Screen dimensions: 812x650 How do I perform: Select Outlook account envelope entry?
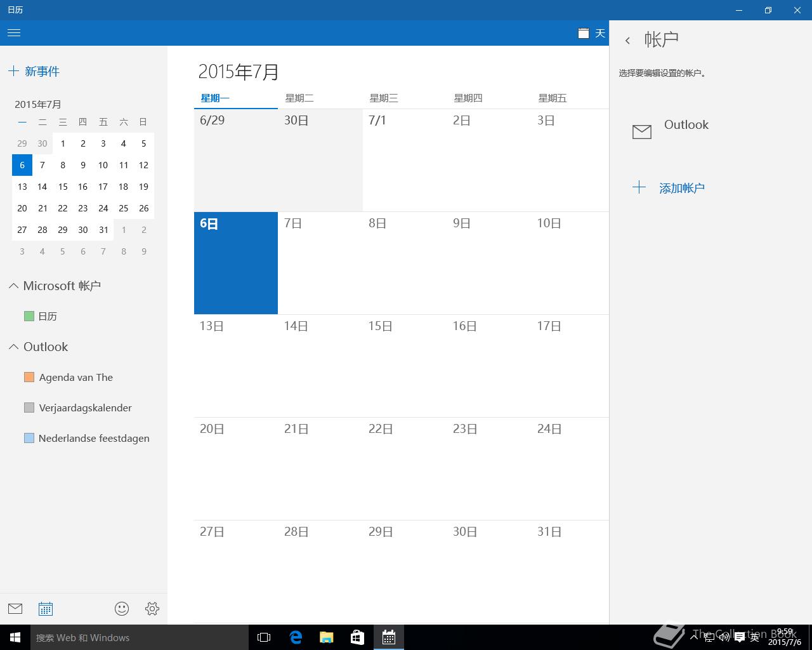710,131
